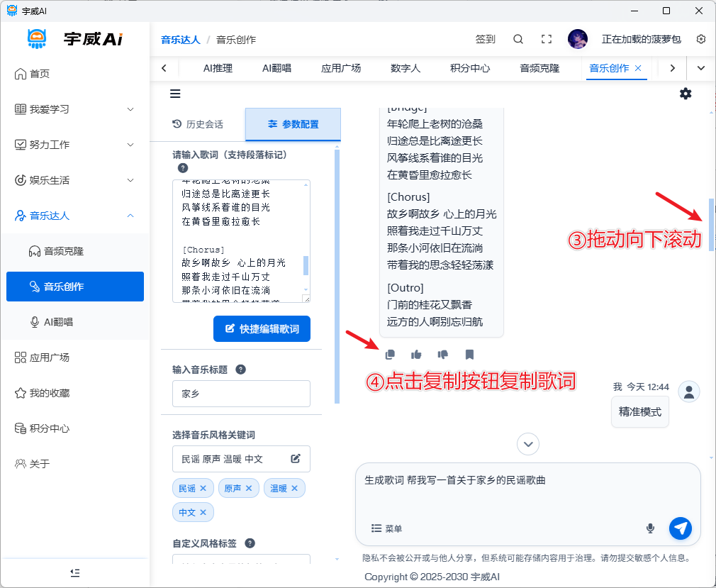Viewport: 716px width, 588px height.
Task: Toggle fullscreen icon in the header
Action: 547,40
